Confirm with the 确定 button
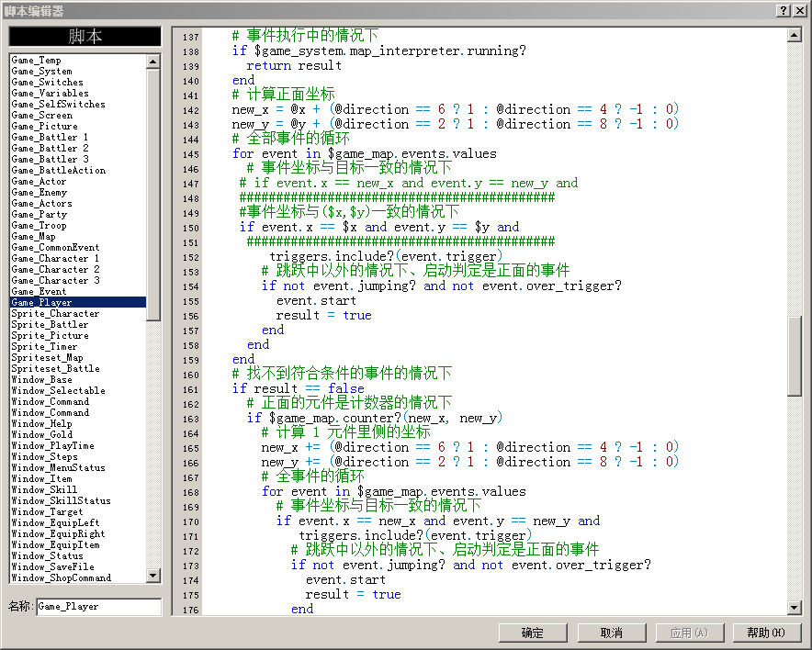Screen dimensions: 812x650 [533, 633]
